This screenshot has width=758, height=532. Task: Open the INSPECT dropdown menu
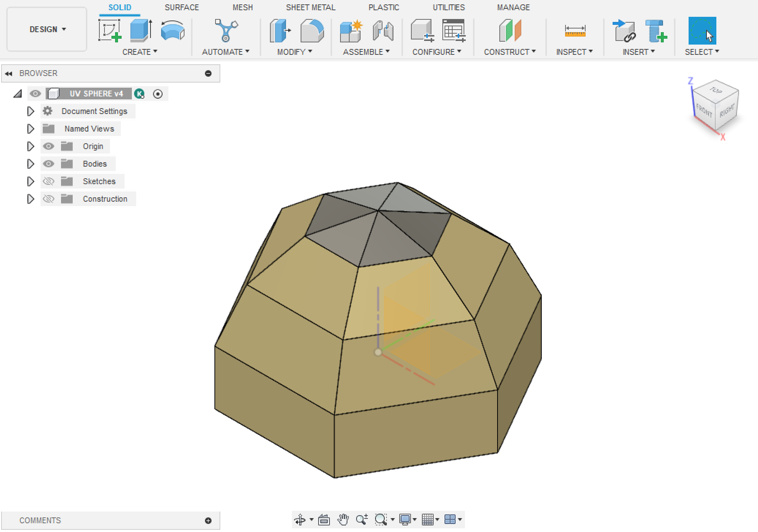574,52
